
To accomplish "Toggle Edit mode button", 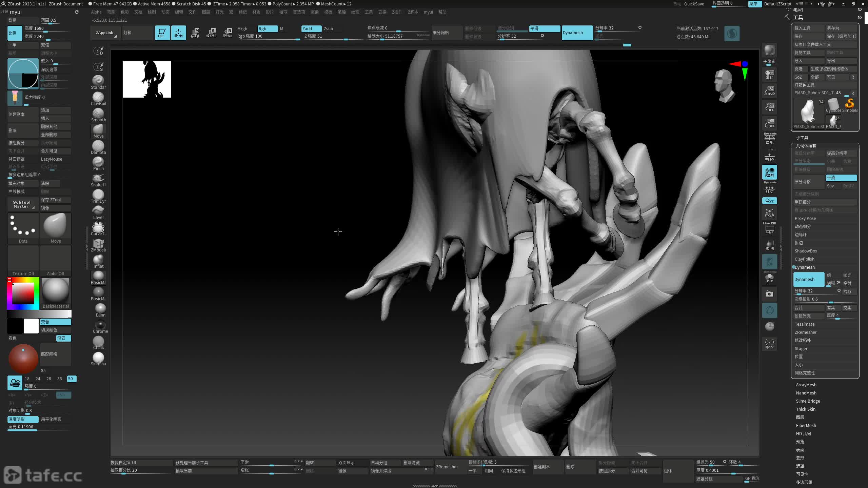I will 162,33.
